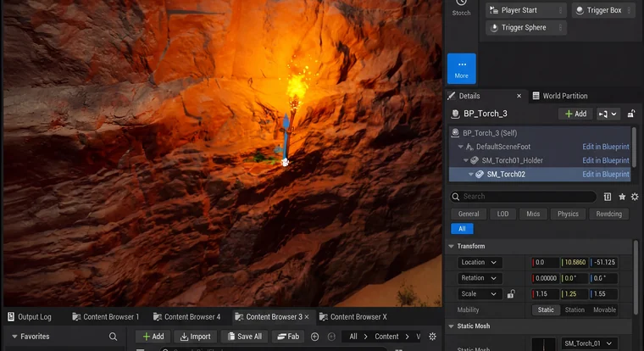Edit the Scale Z value 1.55
The width and height of the screenshot is (644, 351).
pos(603,294)
